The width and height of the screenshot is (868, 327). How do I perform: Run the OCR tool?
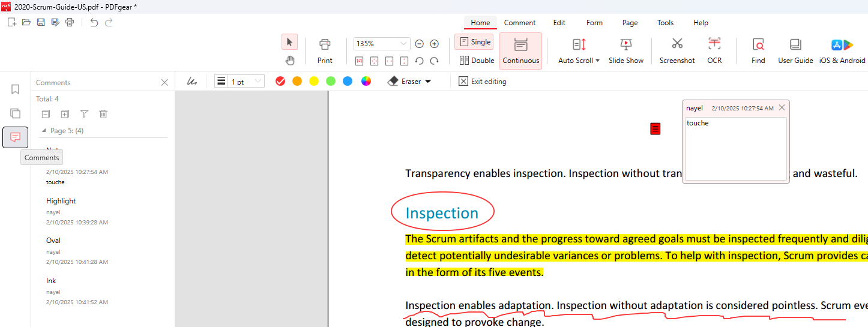click(x=714, y=50)
